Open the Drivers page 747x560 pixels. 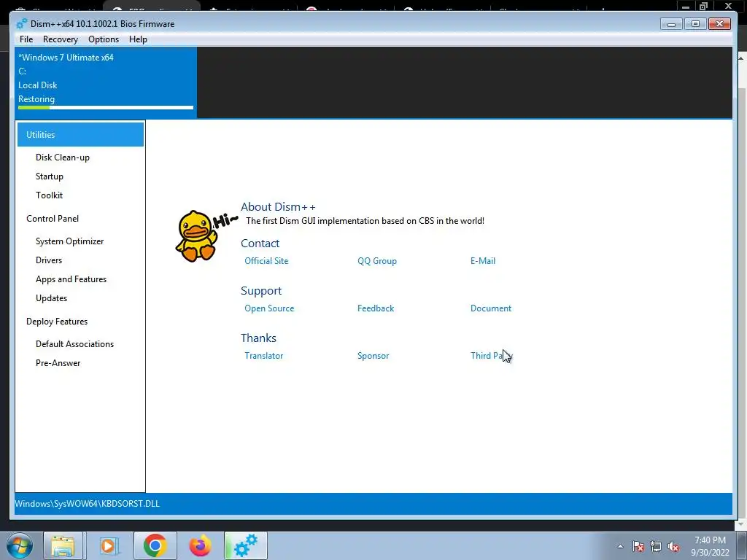(49, 260)
